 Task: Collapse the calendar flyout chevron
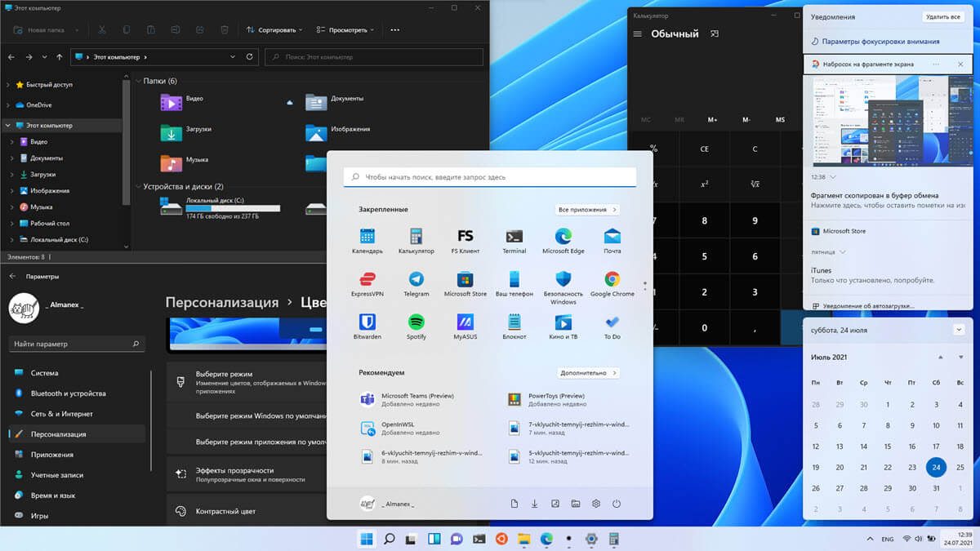pyautogui.click(x=959, y=330)
